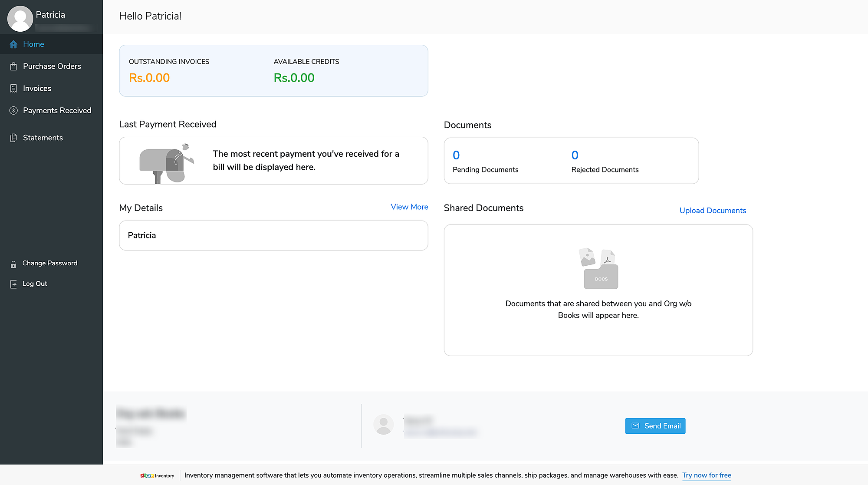Image resolution: width=868 pixels, height=485 pixels.
Task: Click the envelope icon on Send Email
Action: (x=636, y=426)
